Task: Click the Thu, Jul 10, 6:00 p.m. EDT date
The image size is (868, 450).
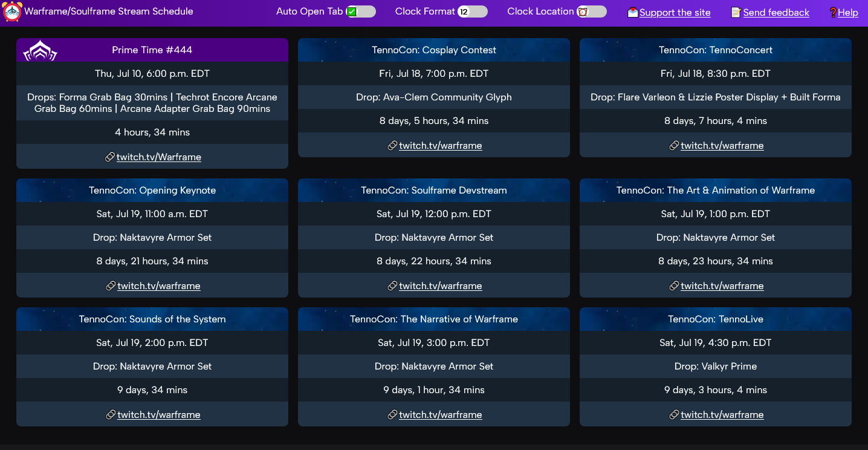Action: pos(152,73)
